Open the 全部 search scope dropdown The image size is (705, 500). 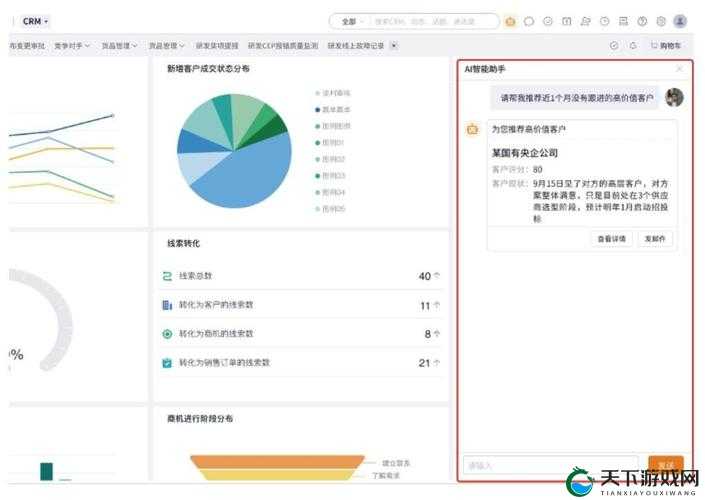pyautogui.click(x=352, y=22)
